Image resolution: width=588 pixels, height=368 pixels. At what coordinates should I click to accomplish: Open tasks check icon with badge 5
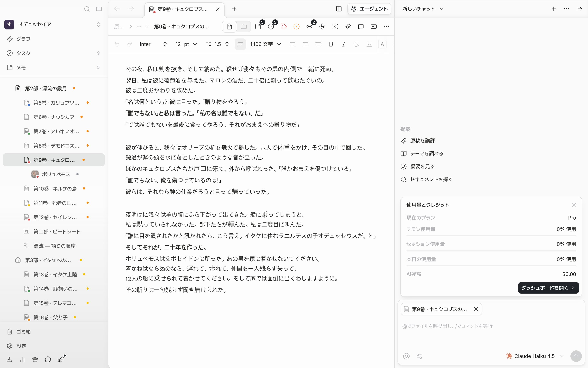pyautogui.click(x=271, y=27)
